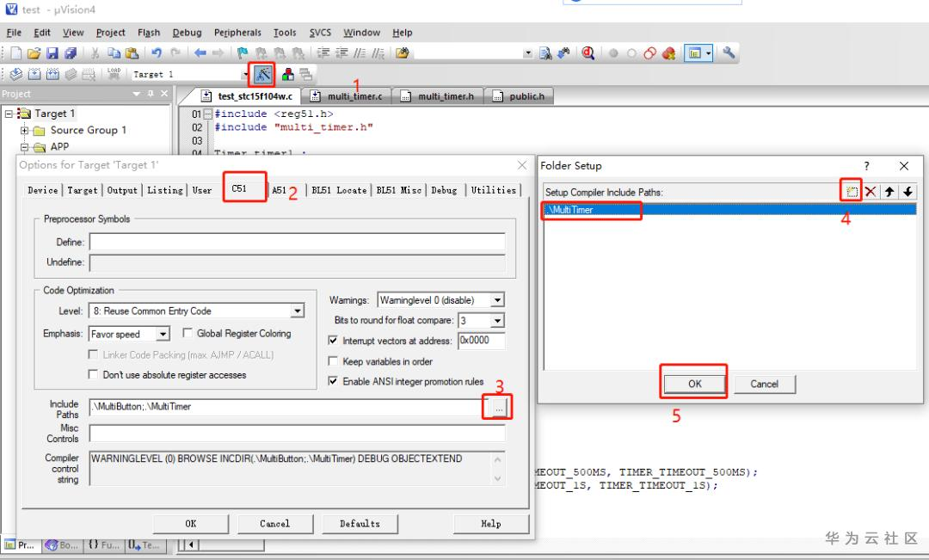
Task: Paste from clipboard toolbar icon
Action: pyautogui.click(x=132, y=53)
